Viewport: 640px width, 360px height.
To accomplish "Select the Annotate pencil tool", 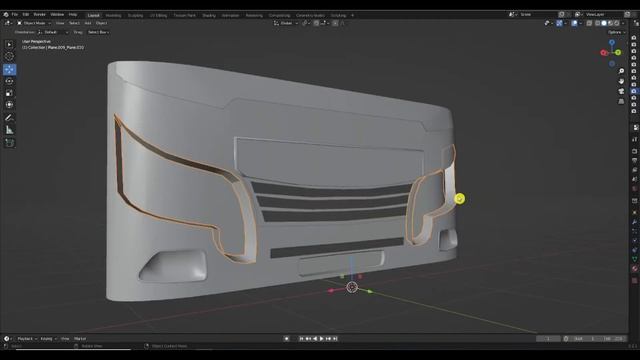I will 9,118.
